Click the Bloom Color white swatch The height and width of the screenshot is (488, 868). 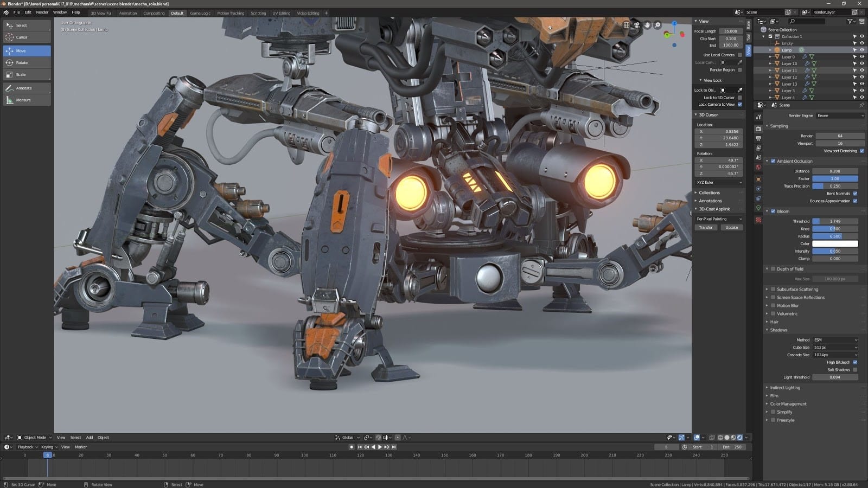pyautogui.click(x=835, y=244)
